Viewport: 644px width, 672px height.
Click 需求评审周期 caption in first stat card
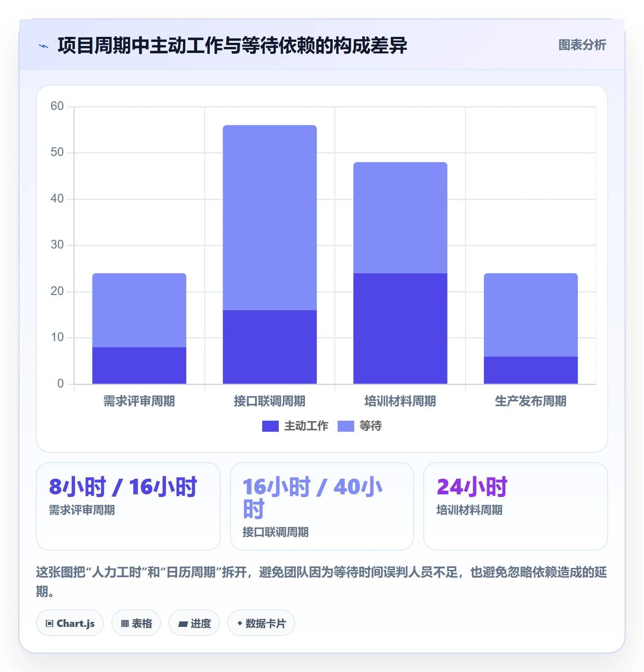click(x=82, y=510)
